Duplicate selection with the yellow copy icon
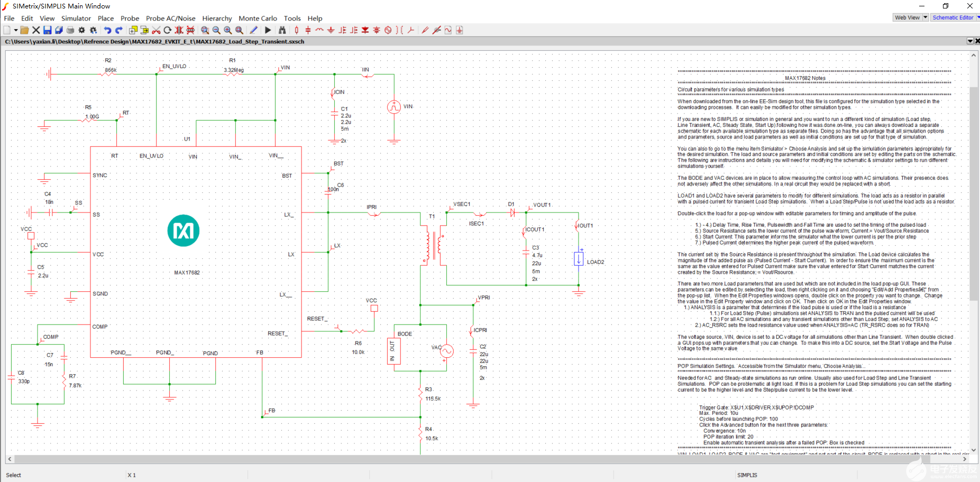980x482 pixels. pos(133,30)
